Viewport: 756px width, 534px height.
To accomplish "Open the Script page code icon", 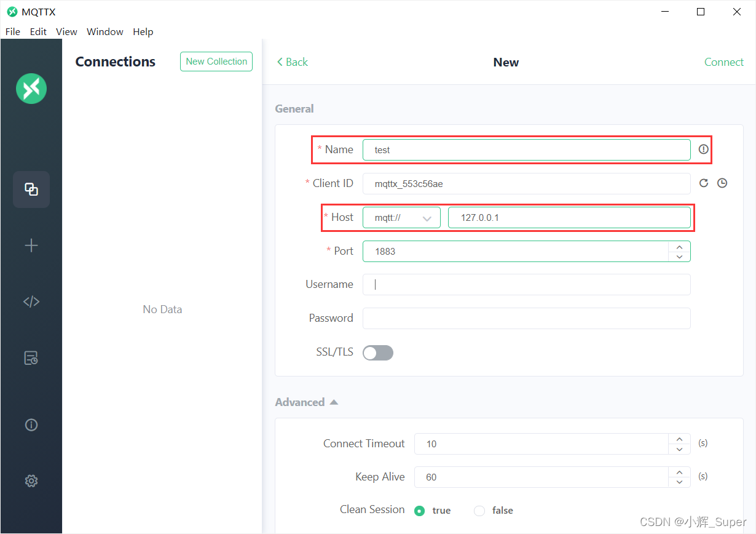I will (x=31, y=301).
